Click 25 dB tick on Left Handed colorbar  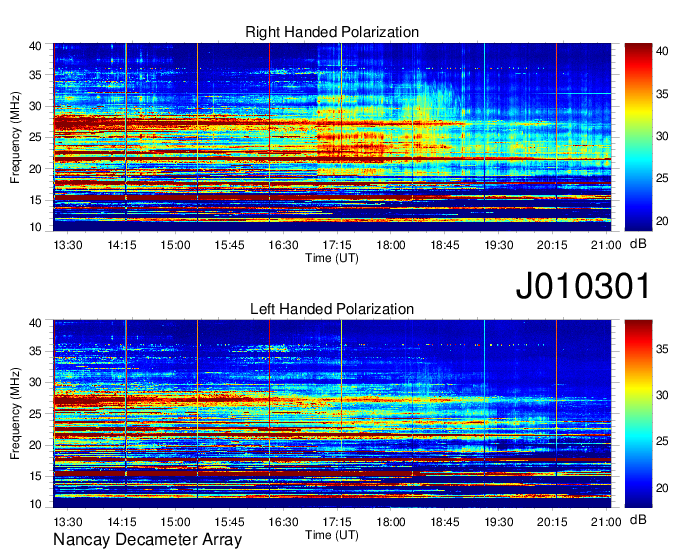pyautogui.click(x=662, y=441)
